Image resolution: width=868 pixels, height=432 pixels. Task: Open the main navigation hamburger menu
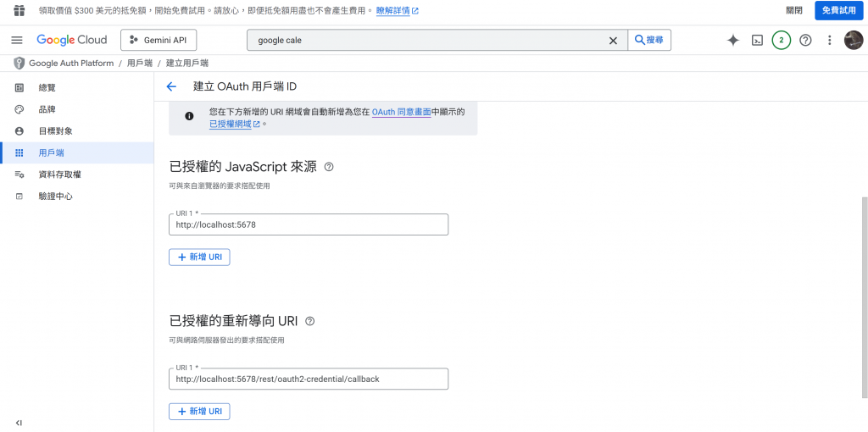coord(17,41)
